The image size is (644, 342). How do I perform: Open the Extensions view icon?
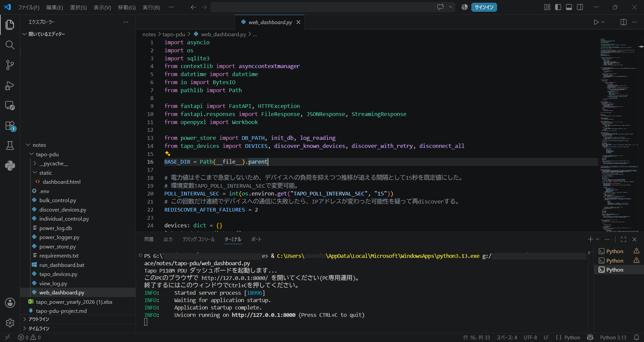(10, 126)
